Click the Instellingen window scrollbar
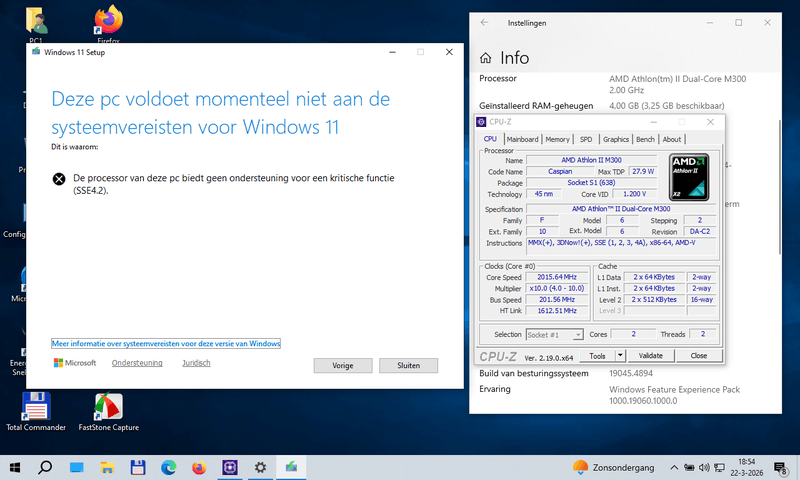 779,187
